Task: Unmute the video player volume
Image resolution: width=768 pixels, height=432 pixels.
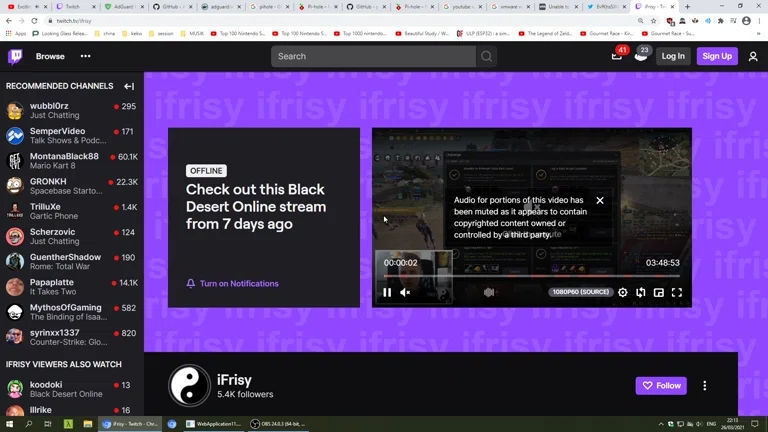Action: [x=405, y=293]
